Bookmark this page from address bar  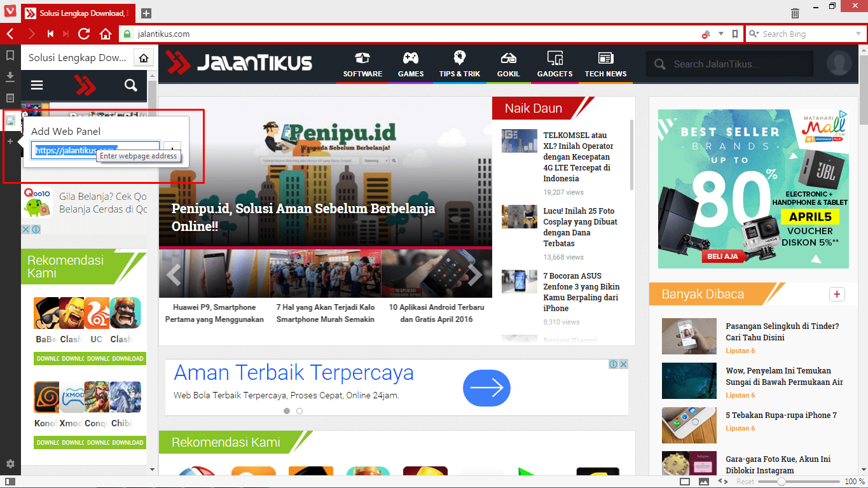[735, 34]
